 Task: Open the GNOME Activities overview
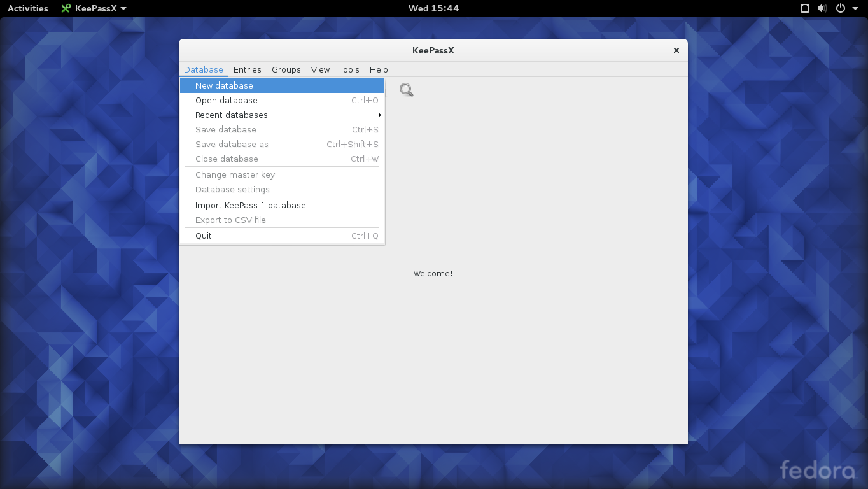pos(28,8)
